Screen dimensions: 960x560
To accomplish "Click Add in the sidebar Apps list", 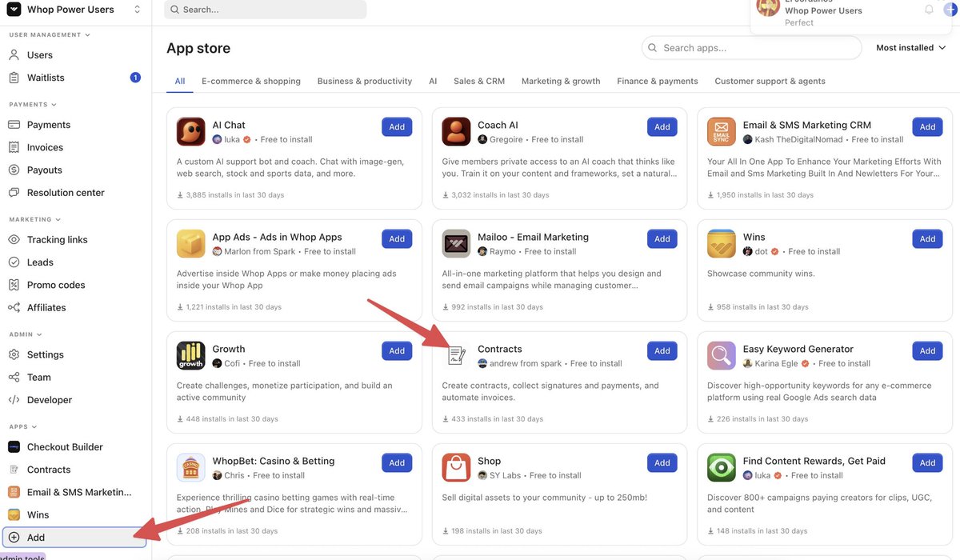I will point(75,538).
